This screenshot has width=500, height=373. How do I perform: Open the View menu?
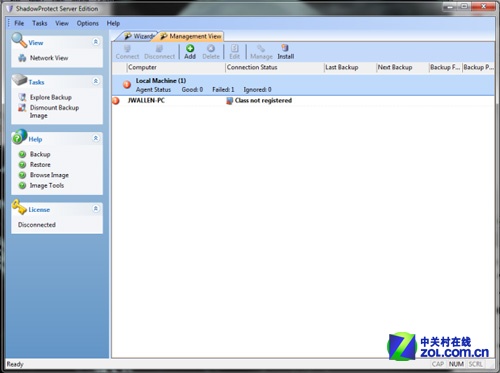(x=62, y=23)
